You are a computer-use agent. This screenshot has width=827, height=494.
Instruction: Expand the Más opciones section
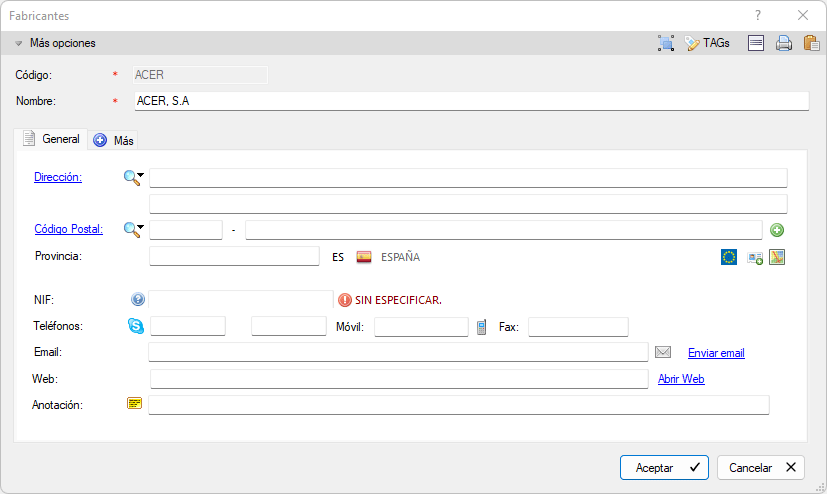click(56, 43)
